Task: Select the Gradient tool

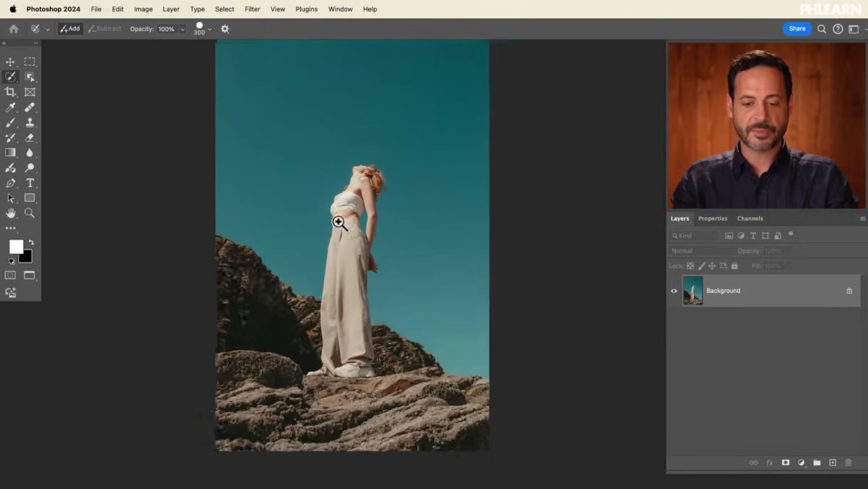Action: (x=10, y=153)
